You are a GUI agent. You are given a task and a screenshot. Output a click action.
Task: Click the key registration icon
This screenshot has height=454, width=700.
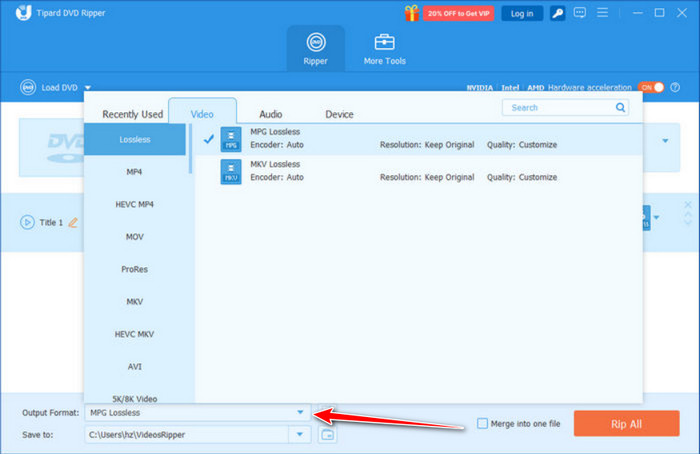point(556,13)
